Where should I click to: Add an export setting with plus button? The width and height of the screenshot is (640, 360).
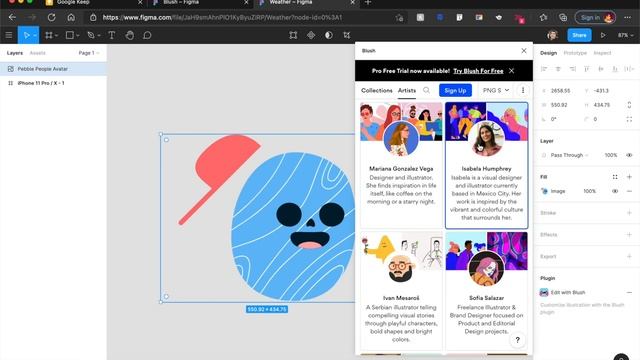629,256
